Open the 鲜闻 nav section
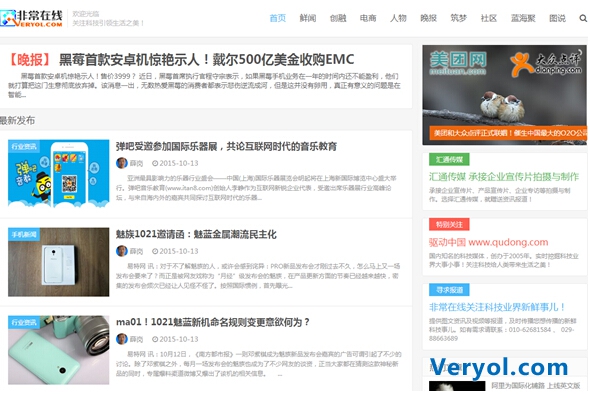The height and width of the screenshot is (394, 590). [x=308, y=18]
